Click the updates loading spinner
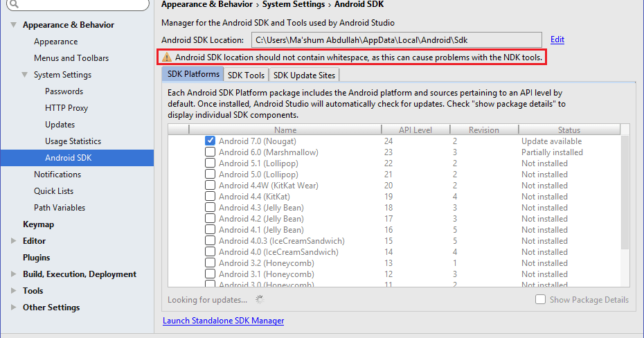The height and width of the screenshot is (338, 644). [260, 299]
